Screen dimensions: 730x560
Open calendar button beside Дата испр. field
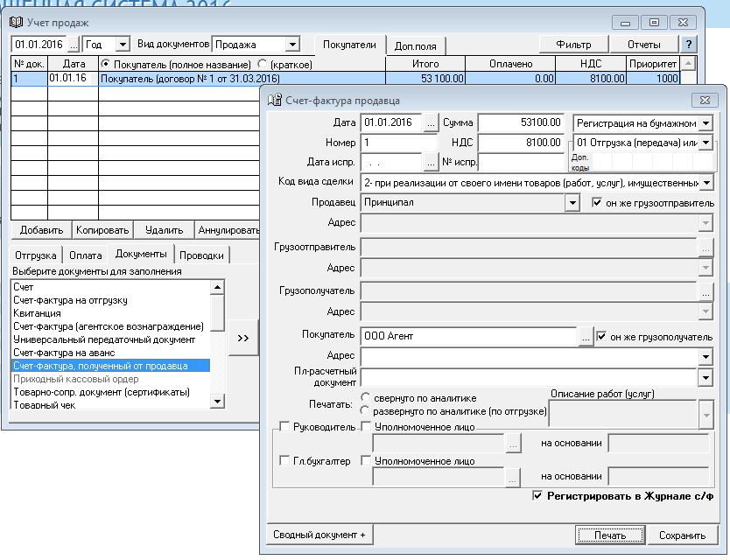coord(431,163)
